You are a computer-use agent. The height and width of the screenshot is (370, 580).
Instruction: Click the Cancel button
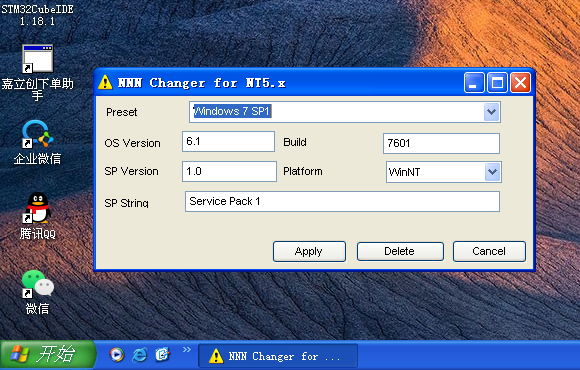489,251
